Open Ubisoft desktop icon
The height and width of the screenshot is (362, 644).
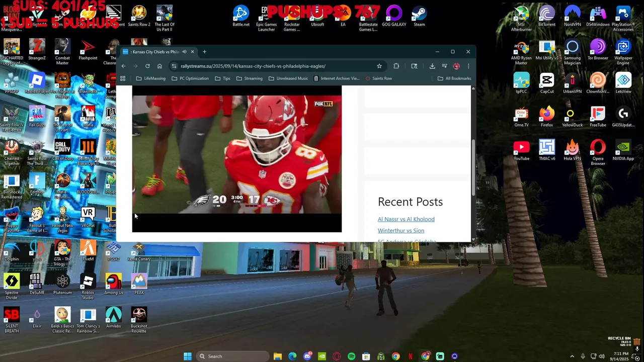tap(317, 16)
